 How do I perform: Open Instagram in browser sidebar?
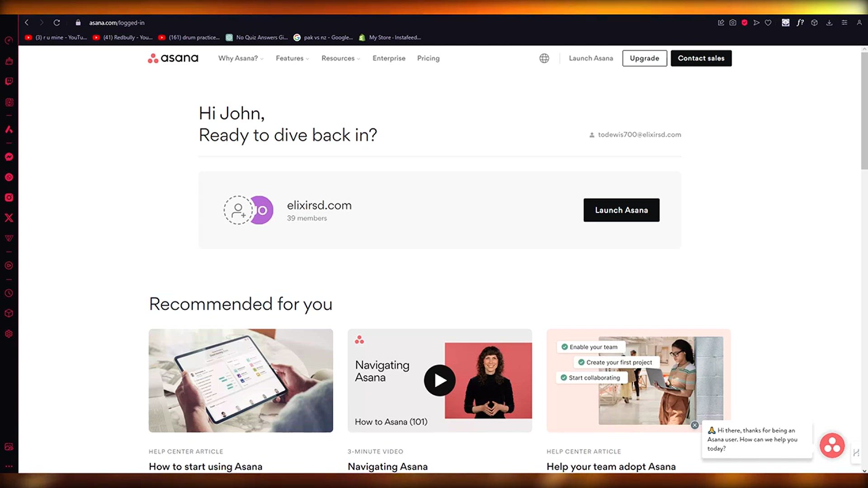coord(9,197)
